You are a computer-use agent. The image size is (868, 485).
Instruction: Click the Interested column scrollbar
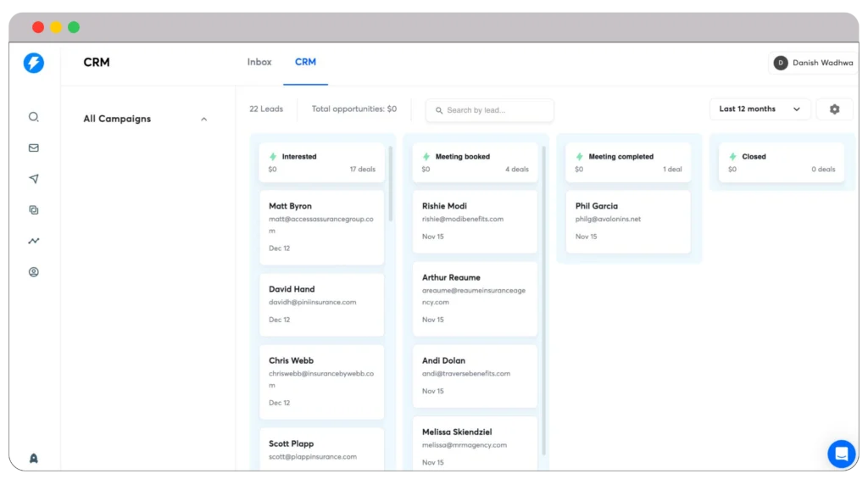click(x=390, y=182)
